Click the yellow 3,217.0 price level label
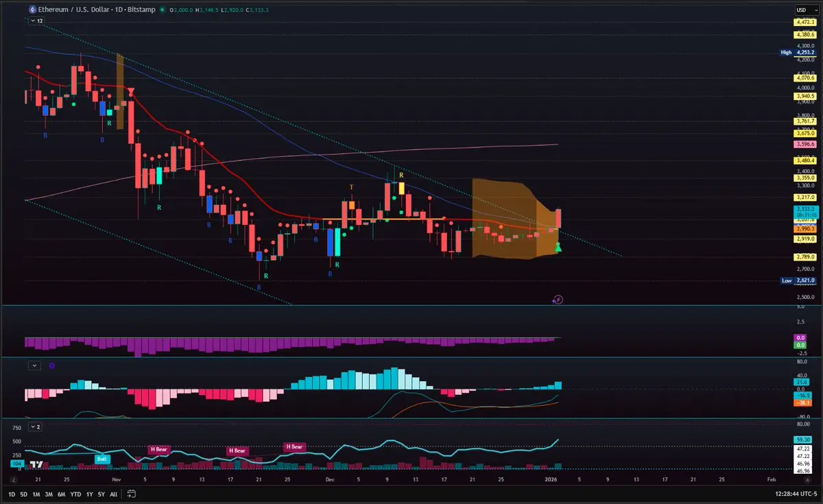The height and width of the screenshot is (504, 823). coord(805,197)
